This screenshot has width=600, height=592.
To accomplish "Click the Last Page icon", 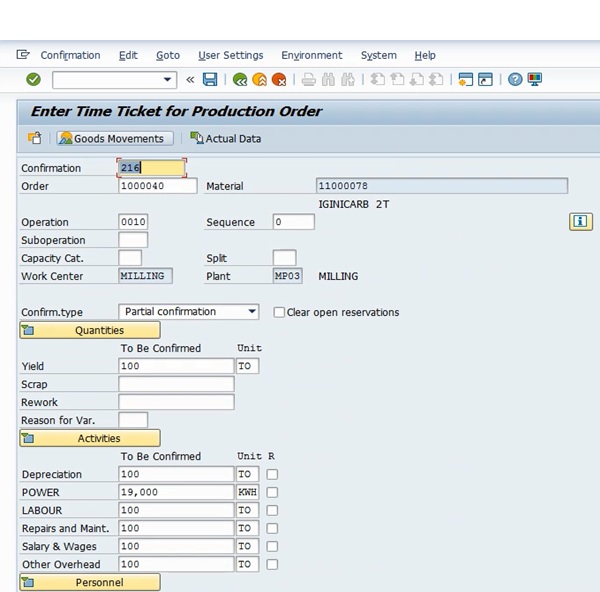I will coord(436,80).
